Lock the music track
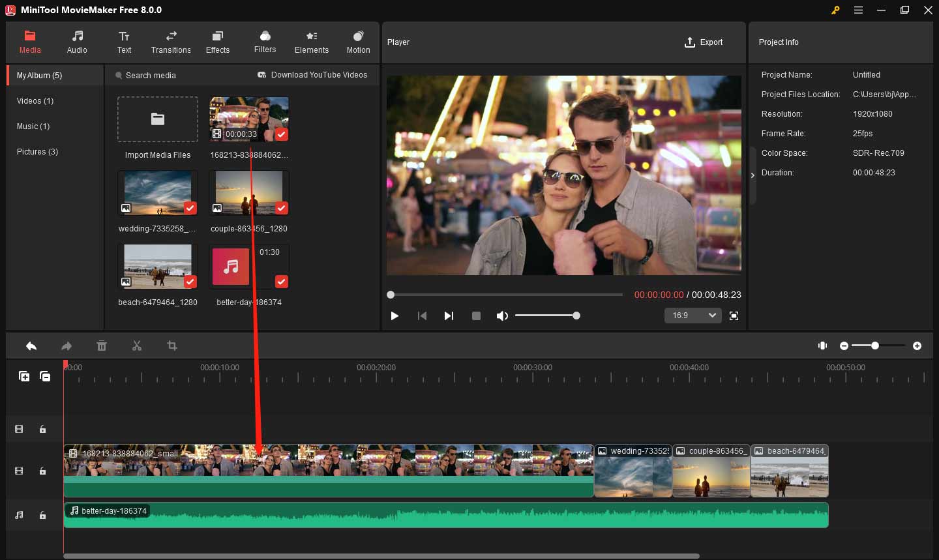The image size is (939, 560). [x=42, y=515]
